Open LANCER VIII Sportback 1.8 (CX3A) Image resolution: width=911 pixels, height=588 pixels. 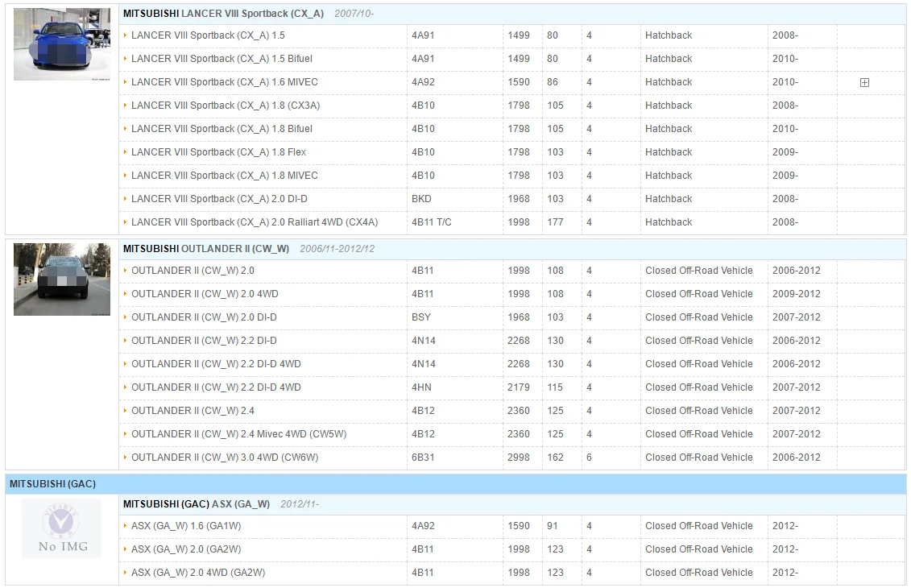click(226, 106)
